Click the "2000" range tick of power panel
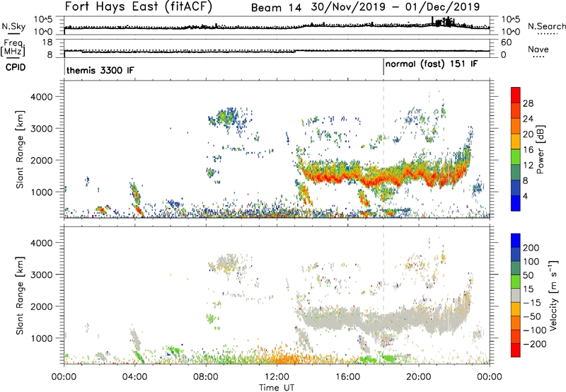 [x=41, y=160]
